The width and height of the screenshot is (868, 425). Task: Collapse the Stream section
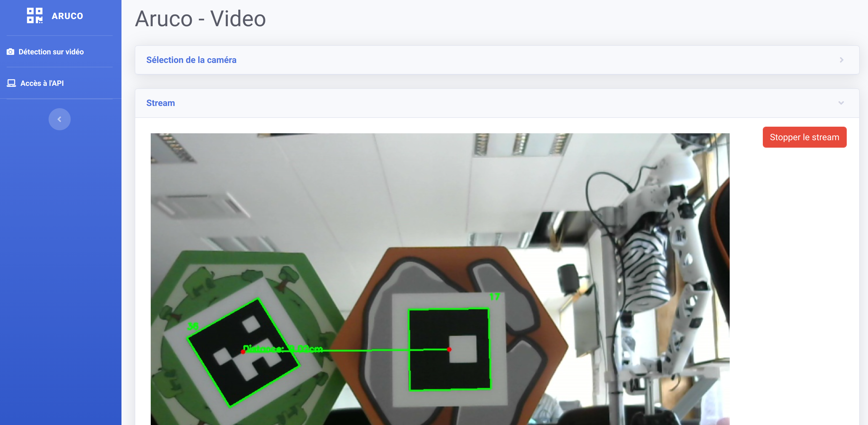(x=495, y=103)
